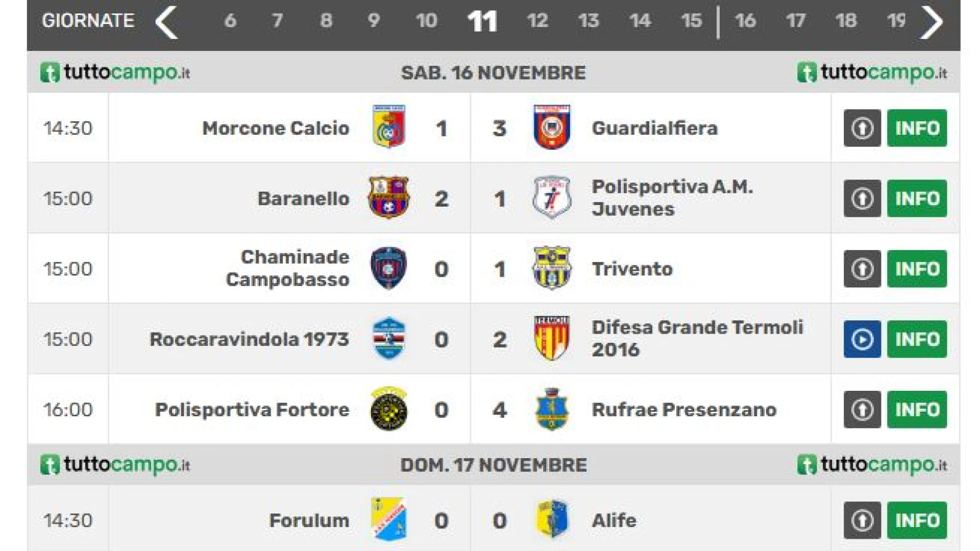The width and height of the screenshot is (980, 551).
Task: Select giornata 12 tab
Action: 537,21
